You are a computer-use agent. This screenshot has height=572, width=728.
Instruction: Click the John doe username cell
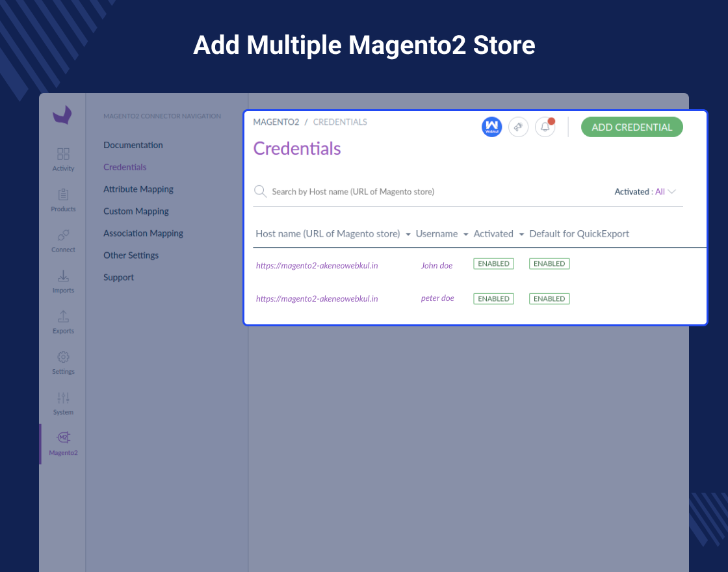click(x=436, y=266)
